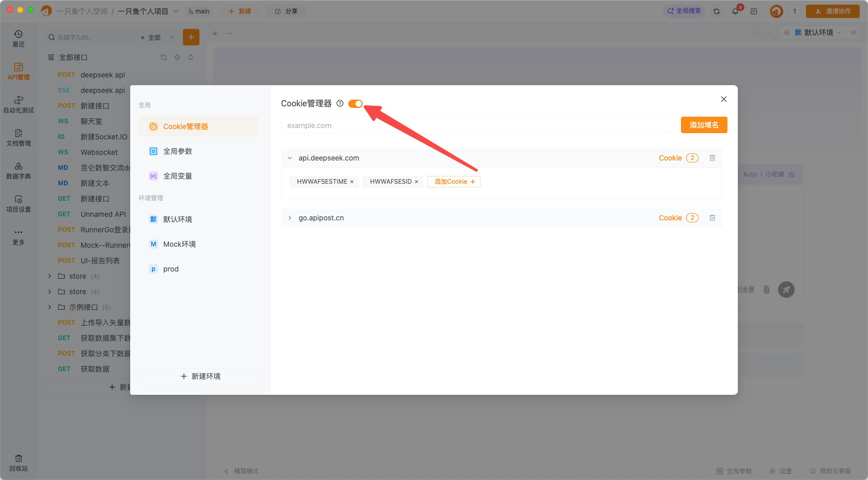Image resolution: width=868 pixels, height=480 pixels.
Task: Delete the go.apipost.cn domain with trash icon
Action: pyautogui.click(x=712, y=218)
